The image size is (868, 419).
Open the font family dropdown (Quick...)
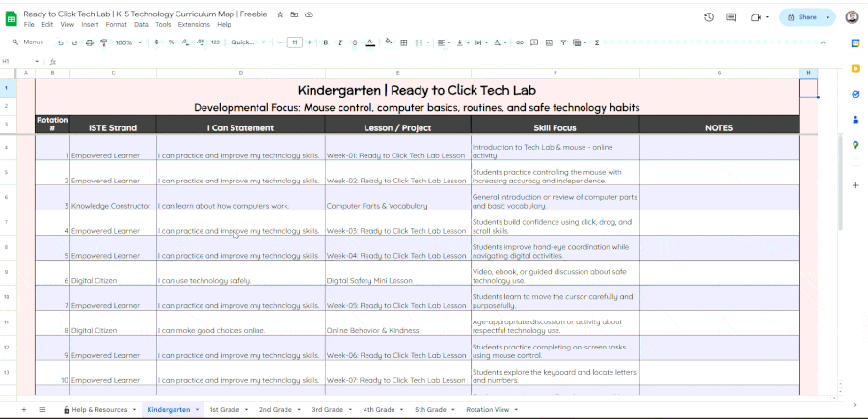point(249,42)
